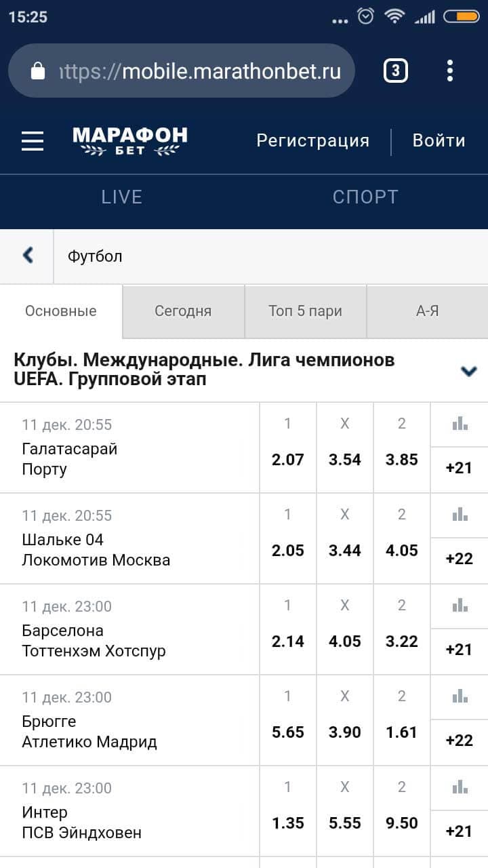Open the browser three-dot menu
488x868 pixels.
tap(450, 71)
